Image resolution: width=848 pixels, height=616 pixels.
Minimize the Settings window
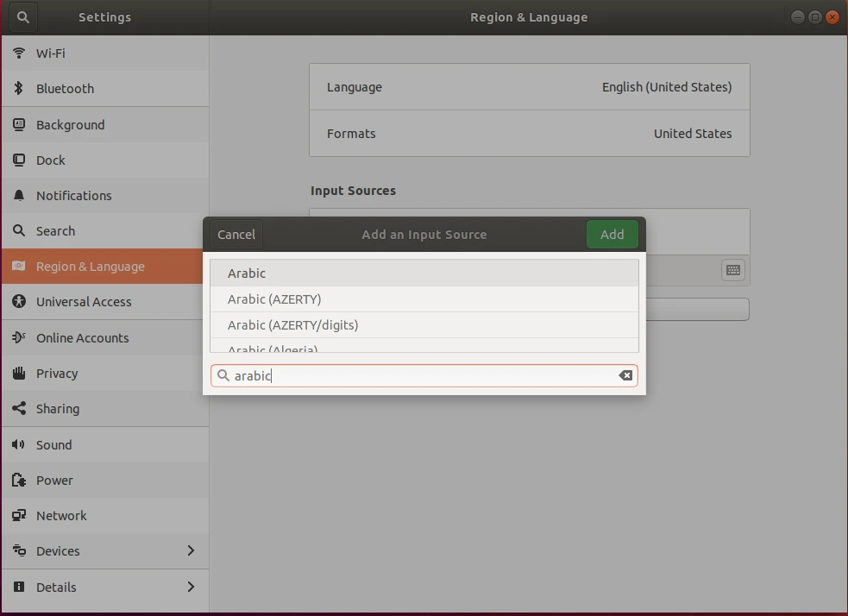798,17
